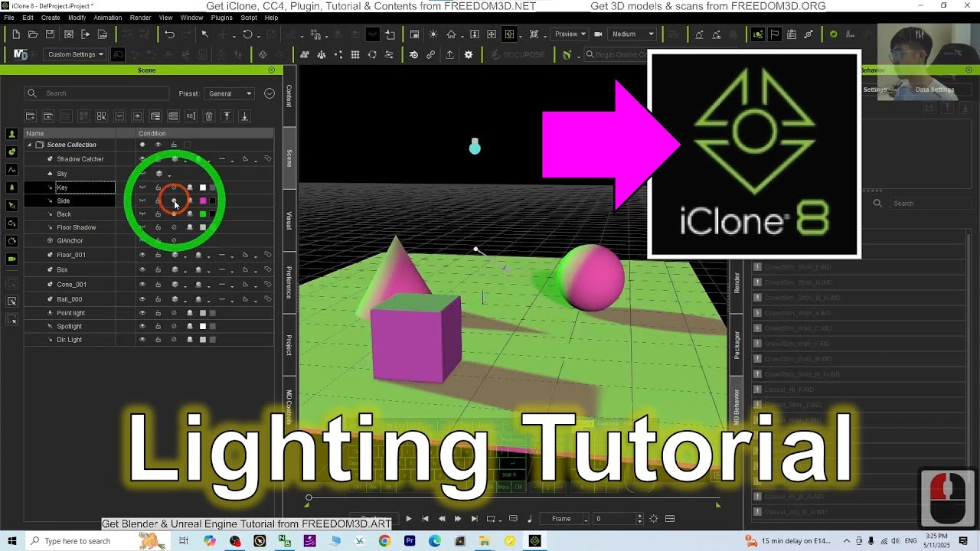
Task: Click the dotted grid icon in second toolbar
Action: coord(355,54)
